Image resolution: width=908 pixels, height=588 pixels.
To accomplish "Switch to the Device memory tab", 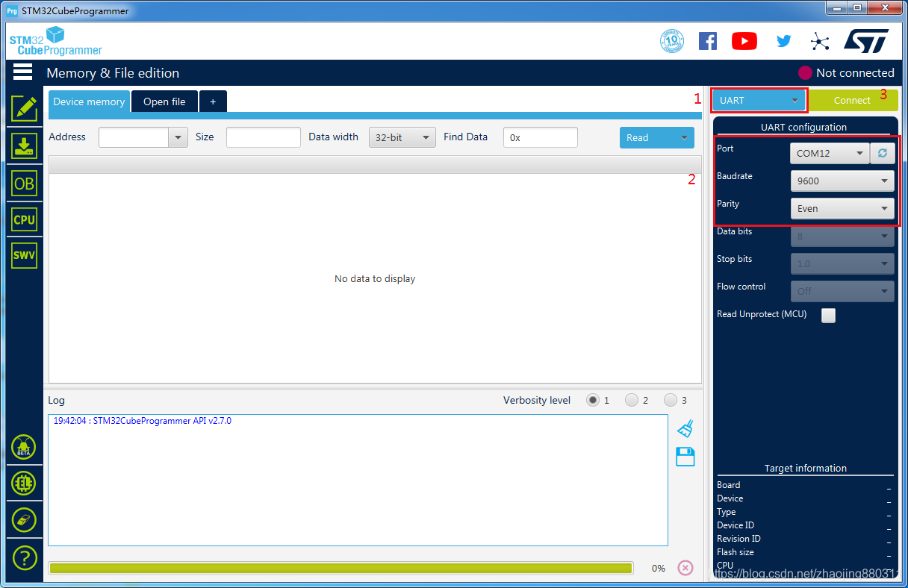I will tap(89, 101).
